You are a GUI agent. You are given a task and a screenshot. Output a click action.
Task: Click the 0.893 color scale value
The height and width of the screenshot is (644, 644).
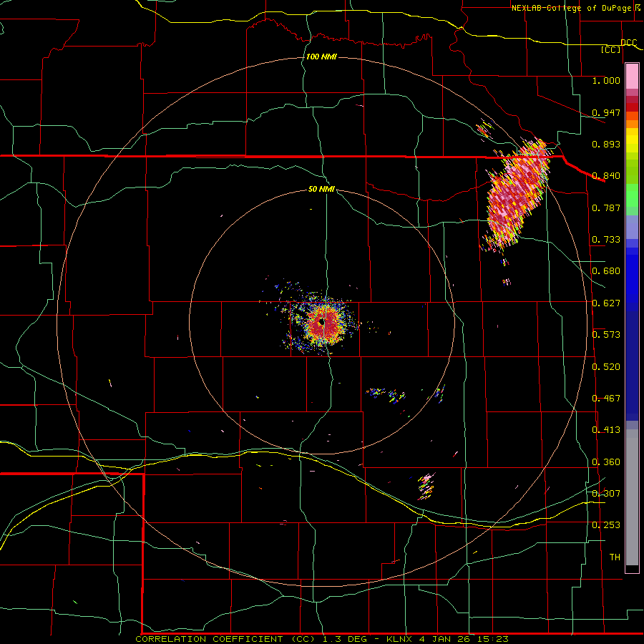(606, 144)
